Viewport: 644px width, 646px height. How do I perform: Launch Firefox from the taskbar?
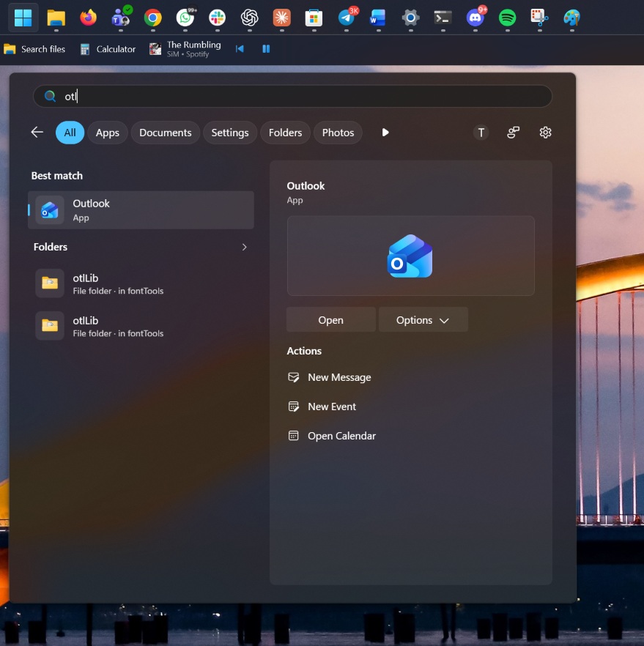[88, 18]
